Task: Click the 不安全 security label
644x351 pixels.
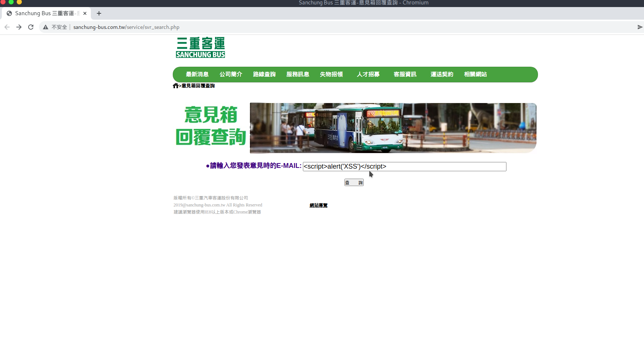Action: point(59,27)
